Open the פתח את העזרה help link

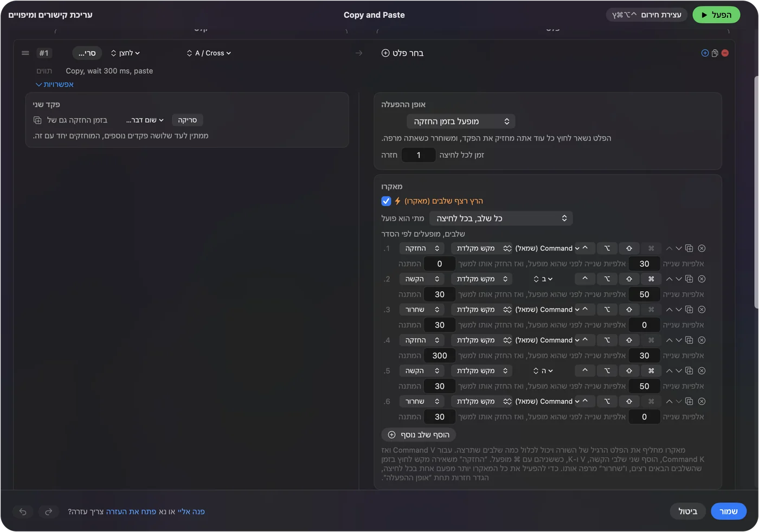click(x=131, y=511)
